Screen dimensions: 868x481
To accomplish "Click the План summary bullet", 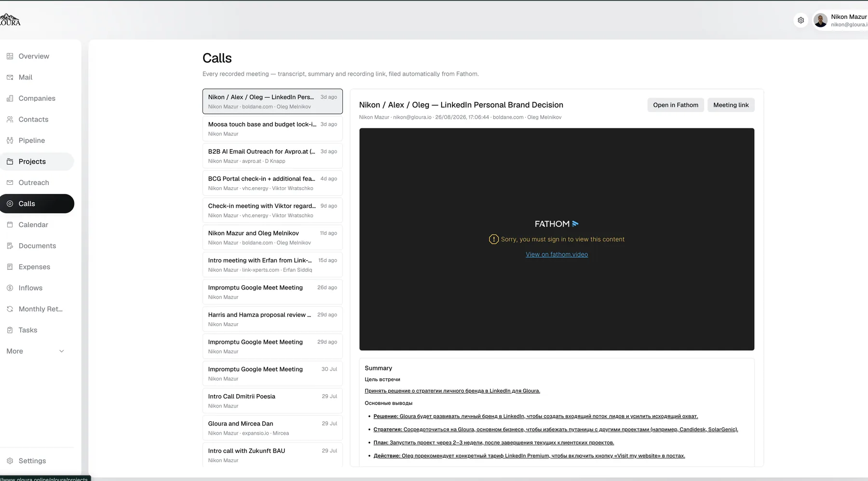I will coord(494,442).
